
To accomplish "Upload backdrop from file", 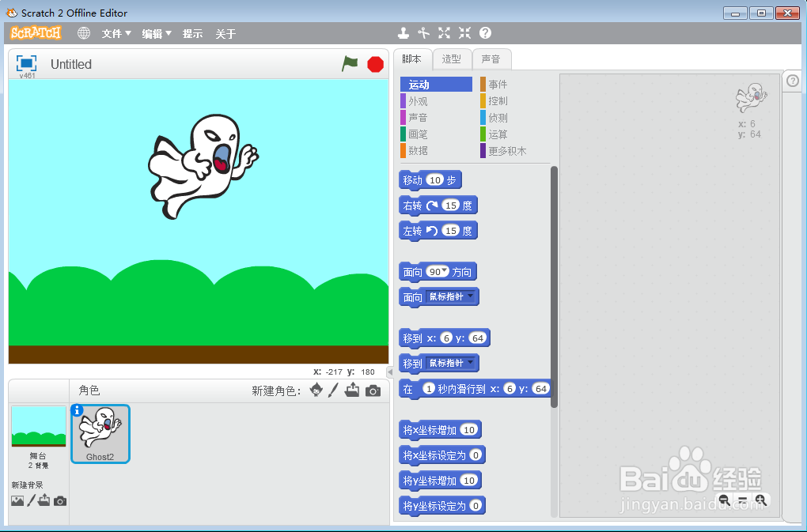I will [44, 500].
